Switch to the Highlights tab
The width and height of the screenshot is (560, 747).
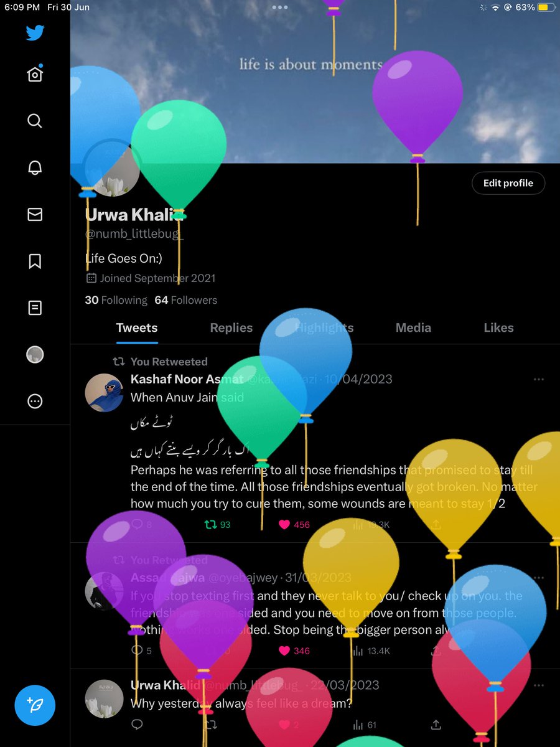click(x=324, y=327)
